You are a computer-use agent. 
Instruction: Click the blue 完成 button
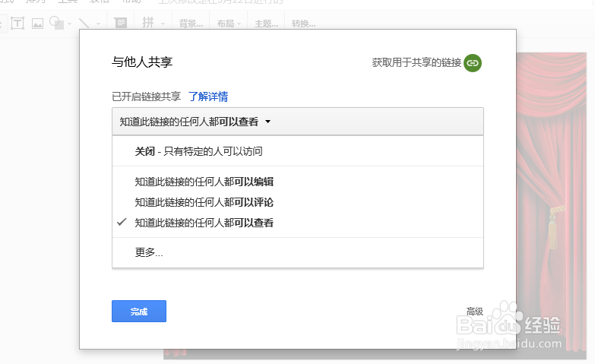[139, 312]
